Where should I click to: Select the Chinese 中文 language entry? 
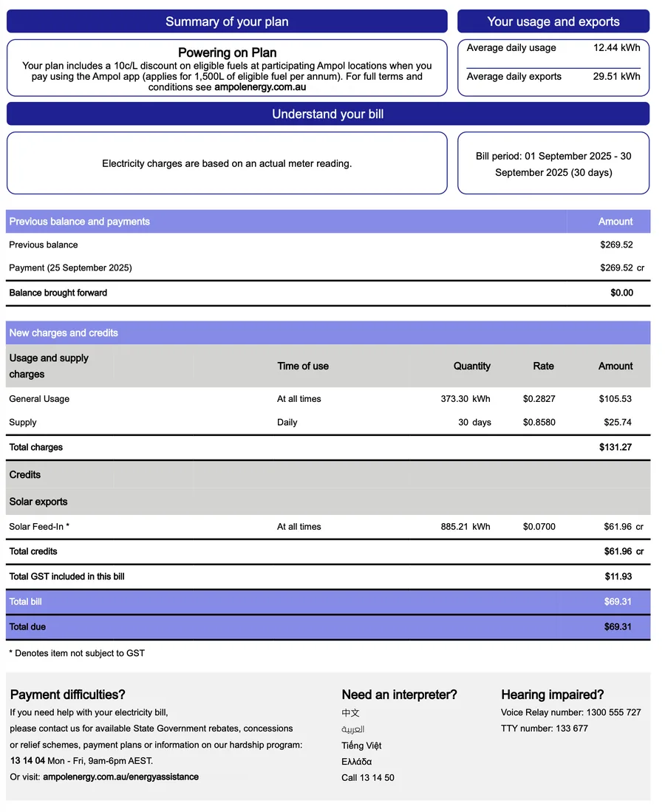tap(351, 713)
